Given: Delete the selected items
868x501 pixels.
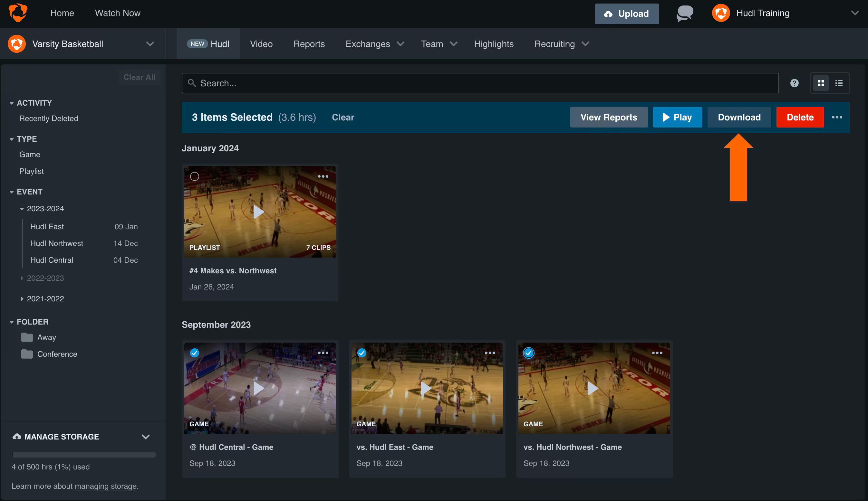Looking at the screenshot, I should pos(800,117).
